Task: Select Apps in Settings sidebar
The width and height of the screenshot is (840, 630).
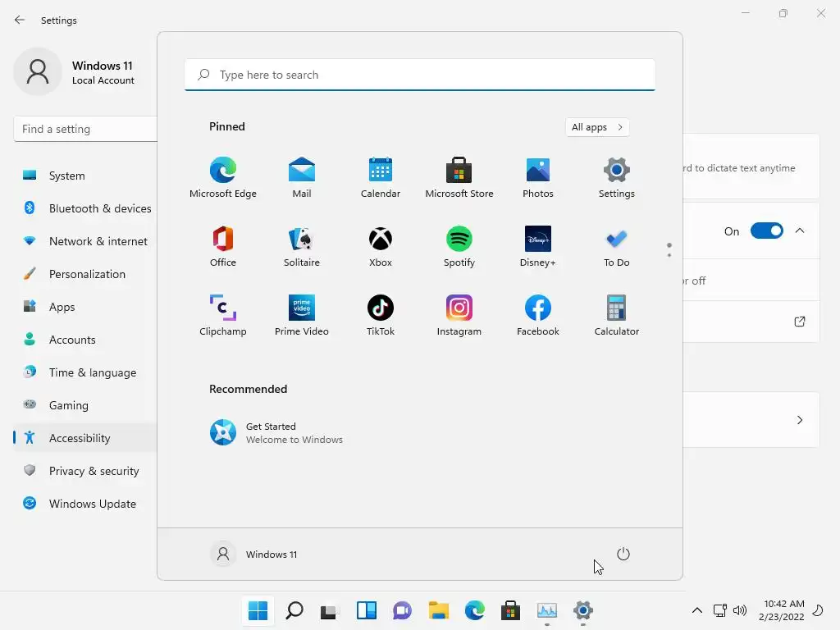Action: 85,307
